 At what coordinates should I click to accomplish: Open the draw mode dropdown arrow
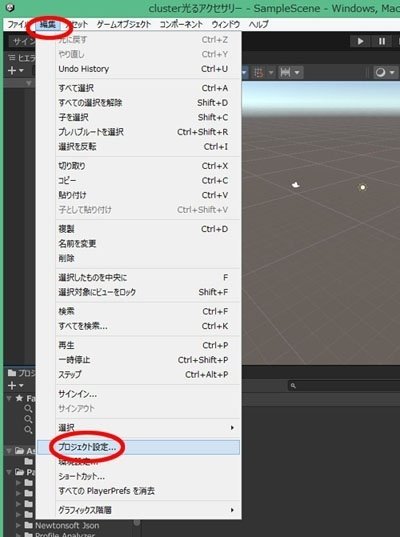coord(392,72)
